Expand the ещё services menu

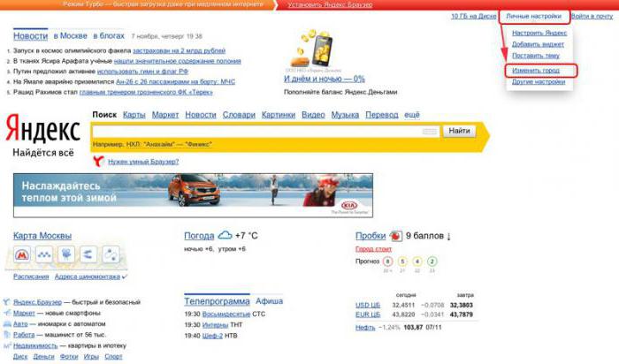coord(412,115)
